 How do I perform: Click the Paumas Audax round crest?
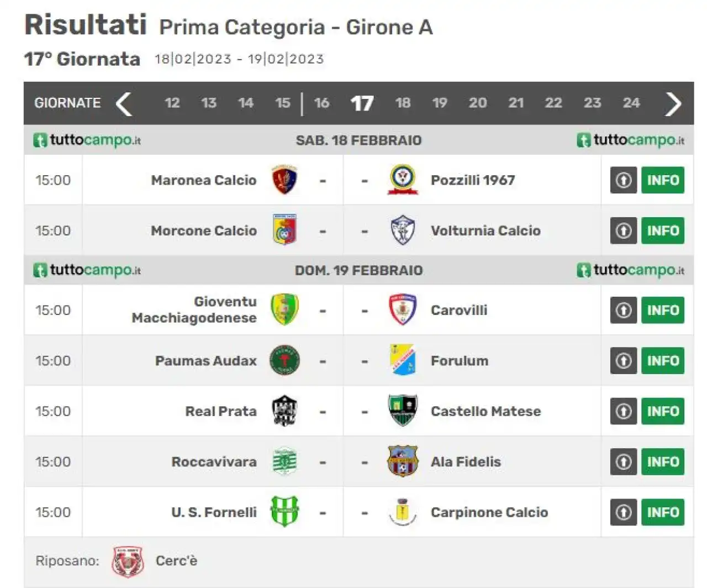click(x=285, y=360)
